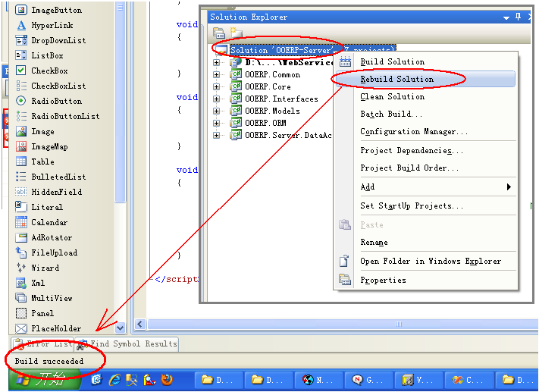Expand the OOERP.Models project tree node

point(217,111)
